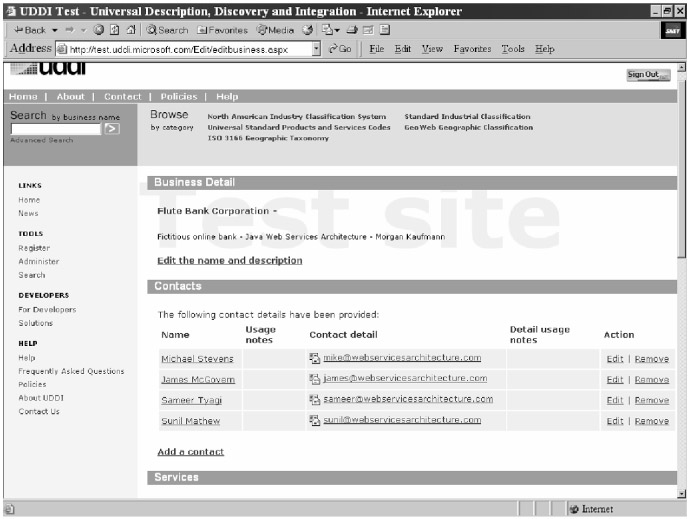This screenshot has height=519, width=691.
Task: Click the search by business name field
Action: 55,129
